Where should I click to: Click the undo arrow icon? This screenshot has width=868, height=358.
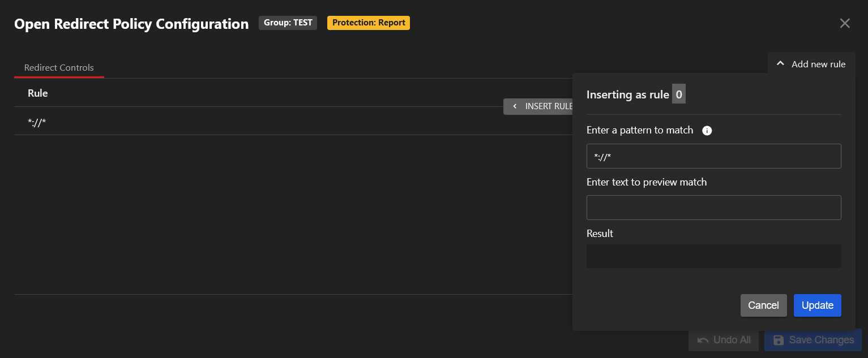pos(703,340)
